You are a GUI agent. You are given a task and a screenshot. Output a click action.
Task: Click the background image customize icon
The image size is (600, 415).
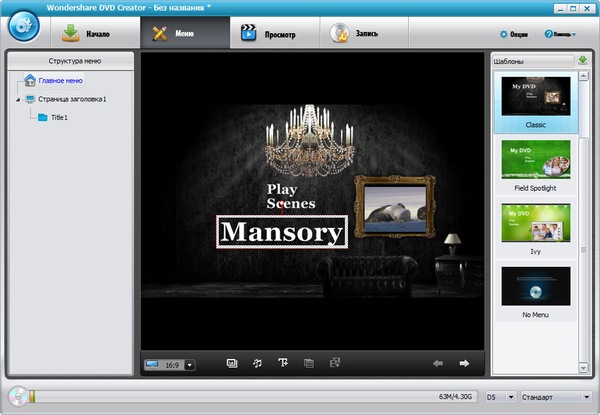[x=232, y=364]
